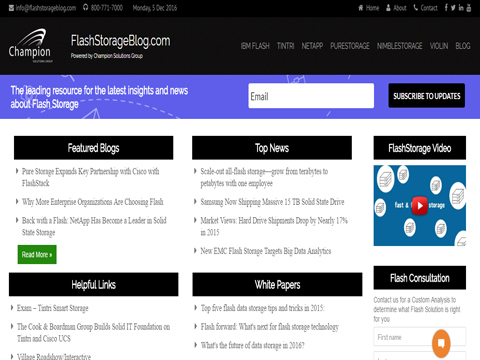Open the LinkedIn social icon

coord(461,8)
